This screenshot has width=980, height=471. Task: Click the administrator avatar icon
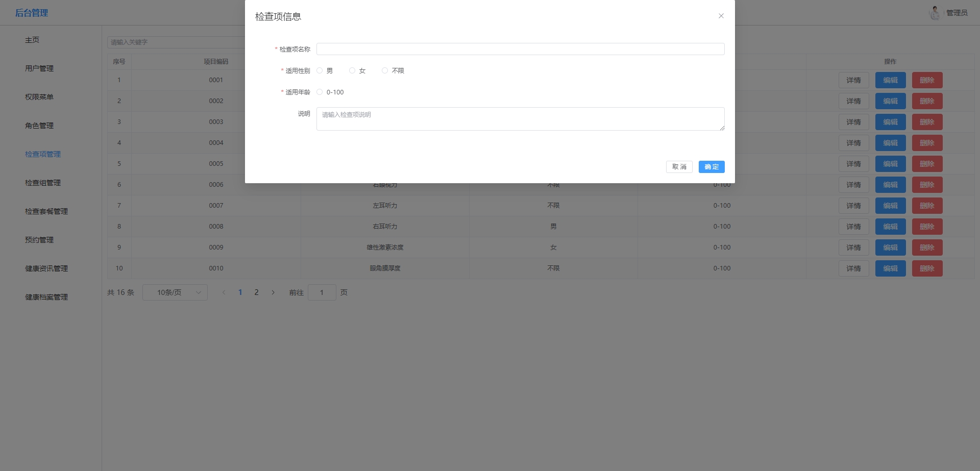click(x=935, y=13)
